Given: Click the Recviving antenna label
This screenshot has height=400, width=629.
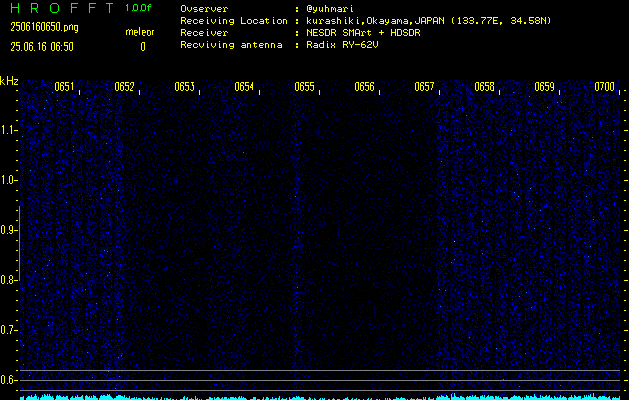Looking at the screenshot, I should tap(231, 45).
